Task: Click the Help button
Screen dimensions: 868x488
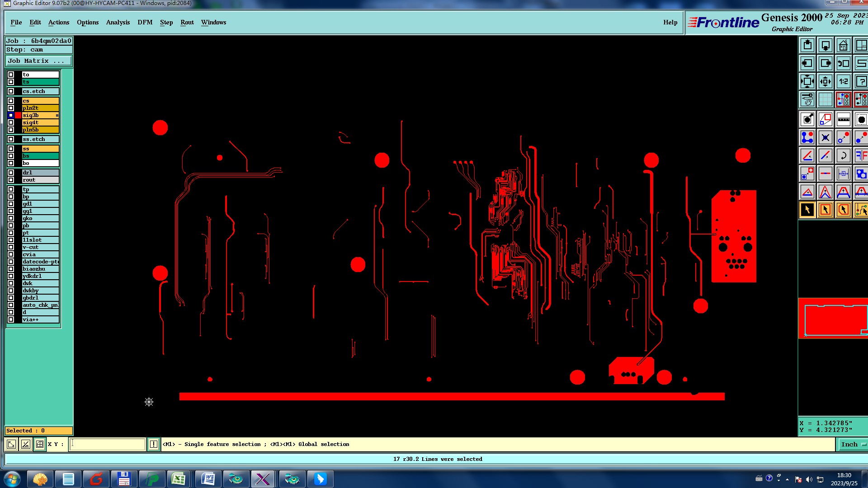Action: [x=670, y=22]
